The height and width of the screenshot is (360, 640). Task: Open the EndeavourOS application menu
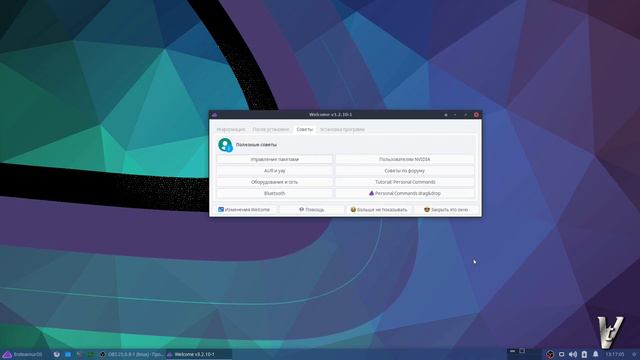[23, 354]
